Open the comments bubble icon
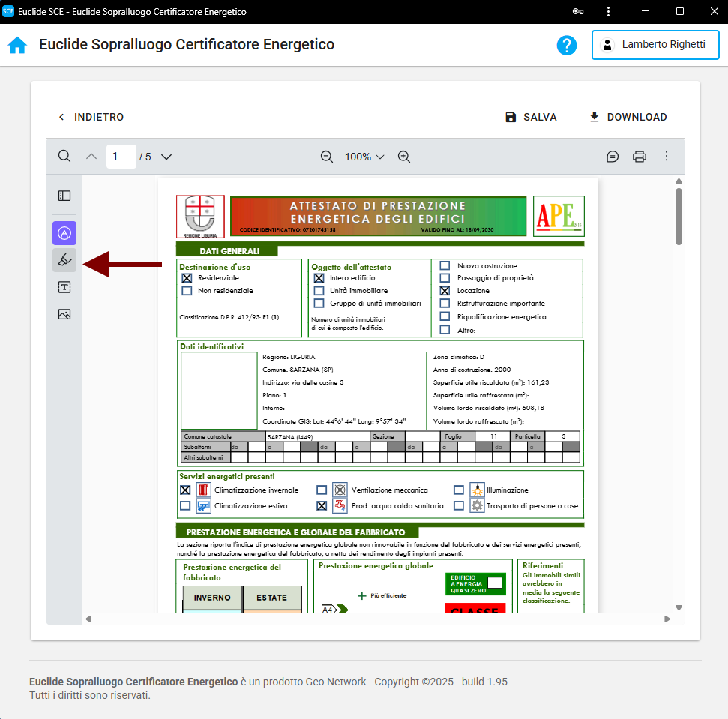This screenshot has width=728, height=719. (613, 157)
